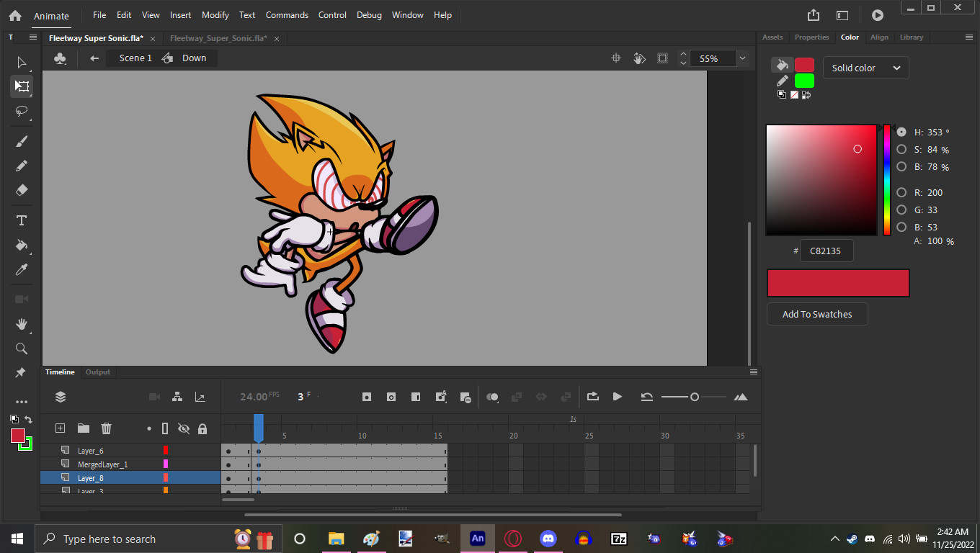Toggle Rotation tool in stage bar
Screen dimensions: 980x553
[639, 58]
